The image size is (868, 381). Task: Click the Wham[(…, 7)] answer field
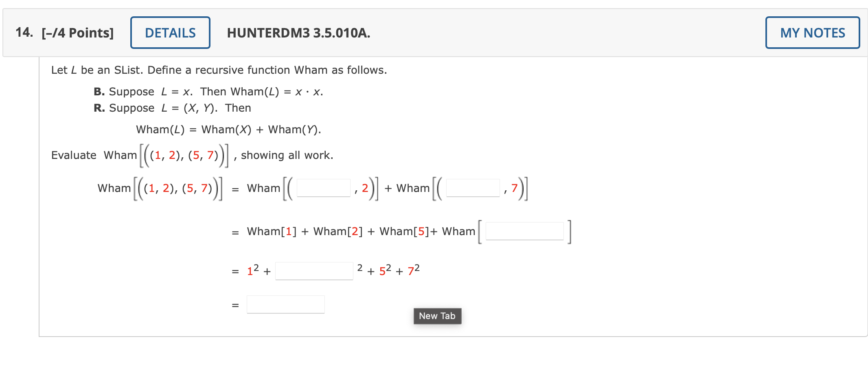473,188
